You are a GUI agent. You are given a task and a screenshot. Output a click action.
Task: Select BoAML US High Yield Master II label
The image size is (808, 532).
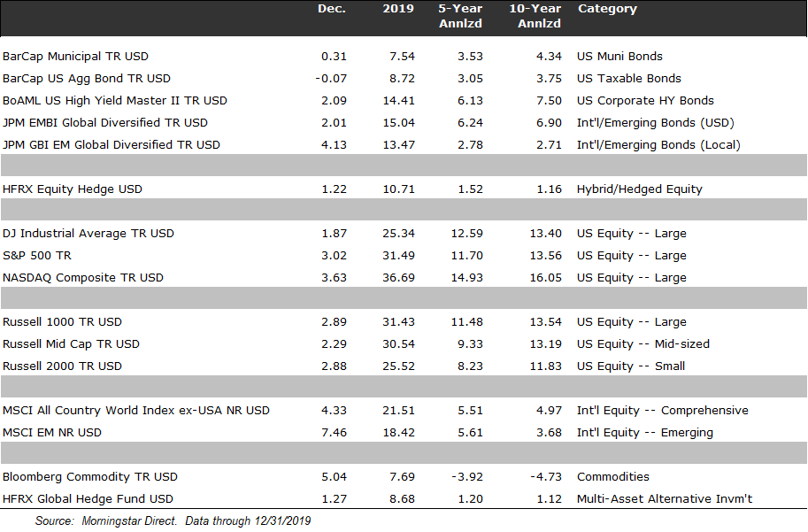[x=115, y=101]
